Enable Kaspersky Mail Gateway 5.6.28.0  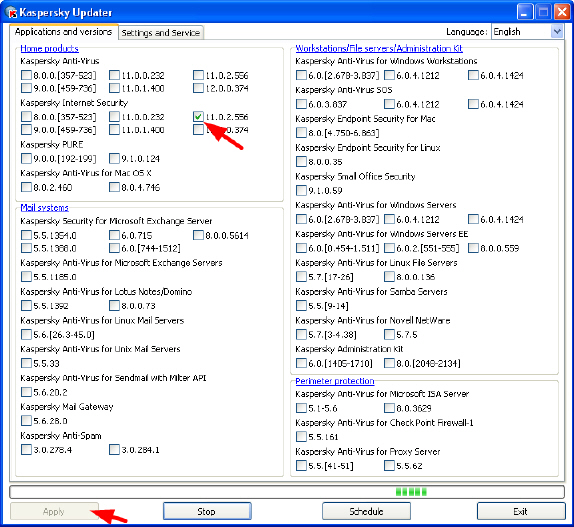pos(26,421)
